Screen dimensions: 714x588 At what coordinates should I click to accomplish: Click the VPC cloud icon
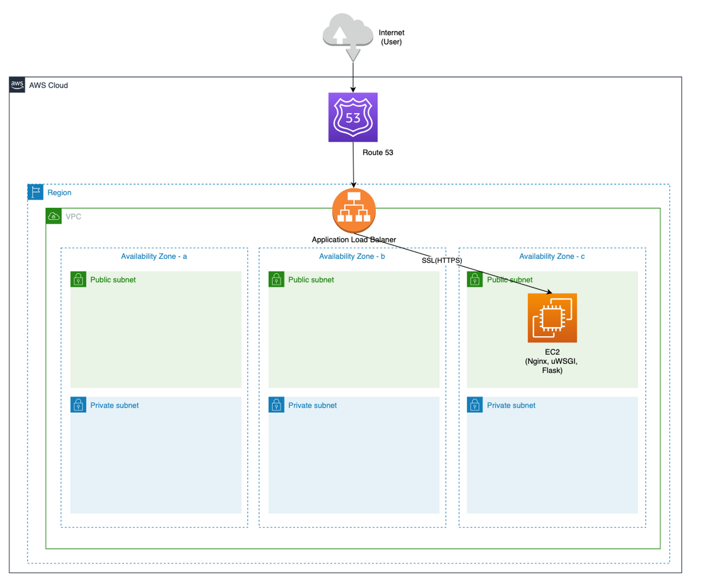point(54,216)
